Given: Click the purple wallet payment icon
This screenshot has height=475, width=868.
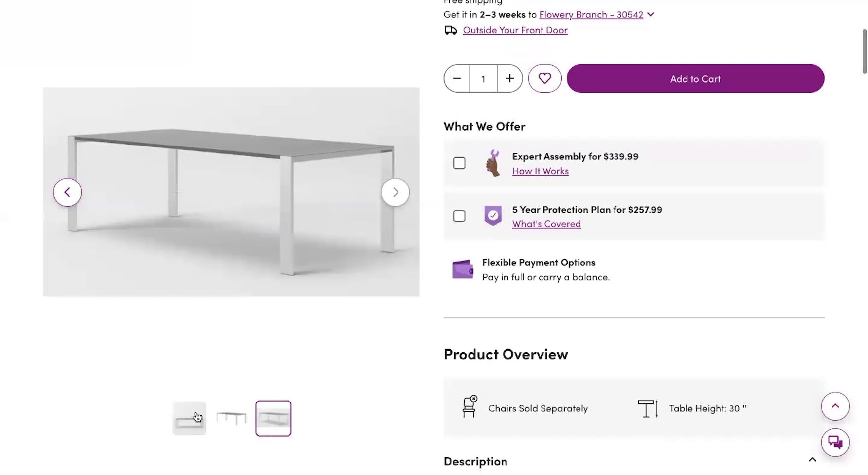Looking at the screenshot, I should (463, 269).
